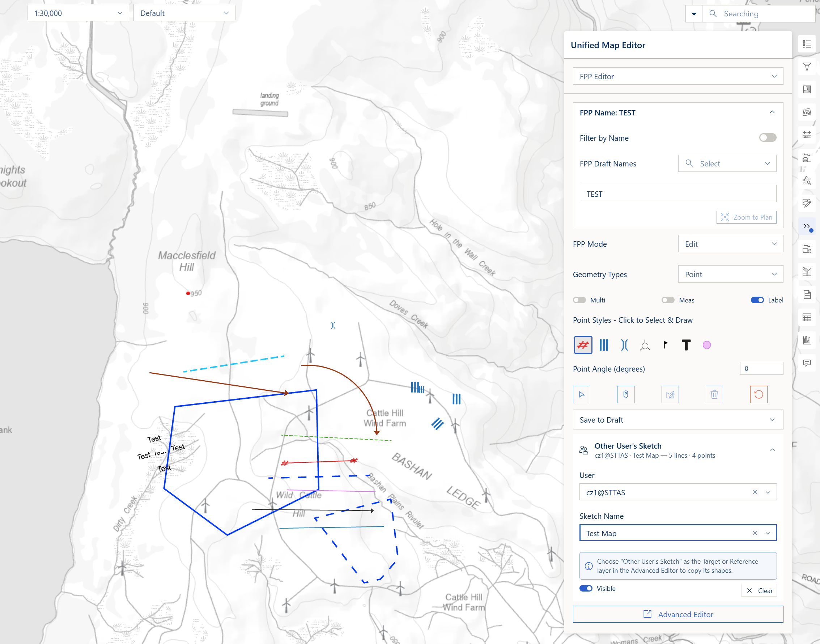This screenshot has width=820, height=644.
Task: Open the funnel filter sidebar icon
Action: (807, 67)
